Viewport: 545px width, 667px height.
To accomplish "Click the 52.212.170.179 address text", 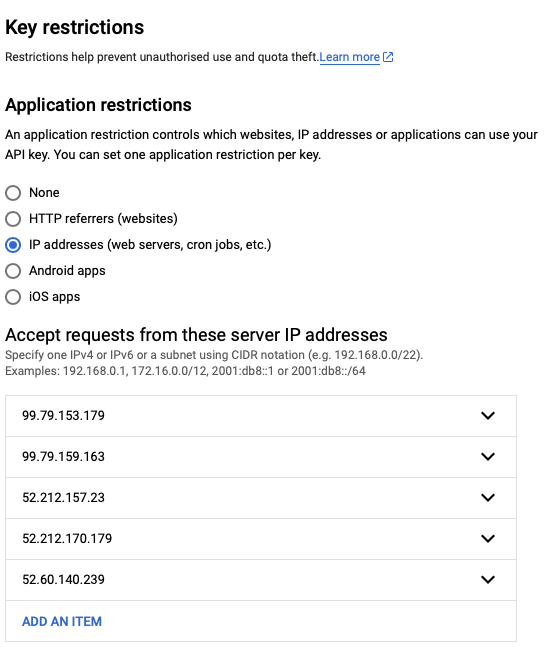I will (x=67, y=539).
